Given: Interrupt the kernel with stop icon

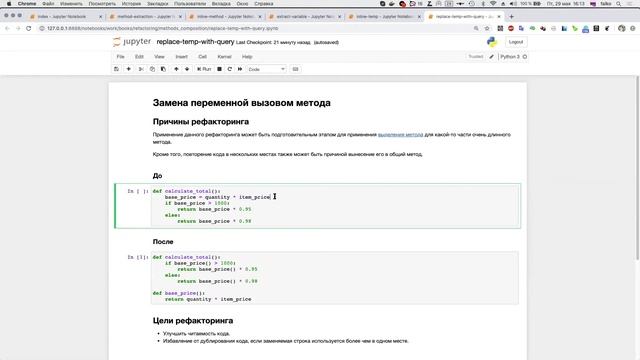Looking at the screenshot, I should [x=219, y=69].
